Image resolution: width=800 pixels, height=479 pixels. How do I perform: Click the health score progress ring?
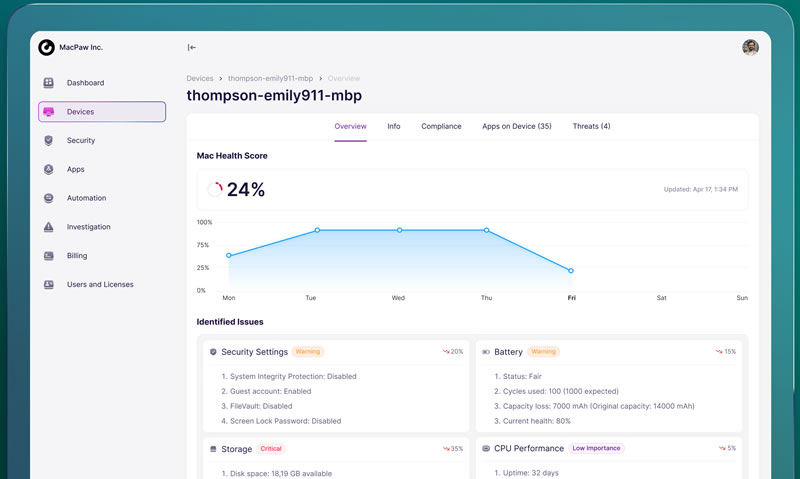point(215,189)
